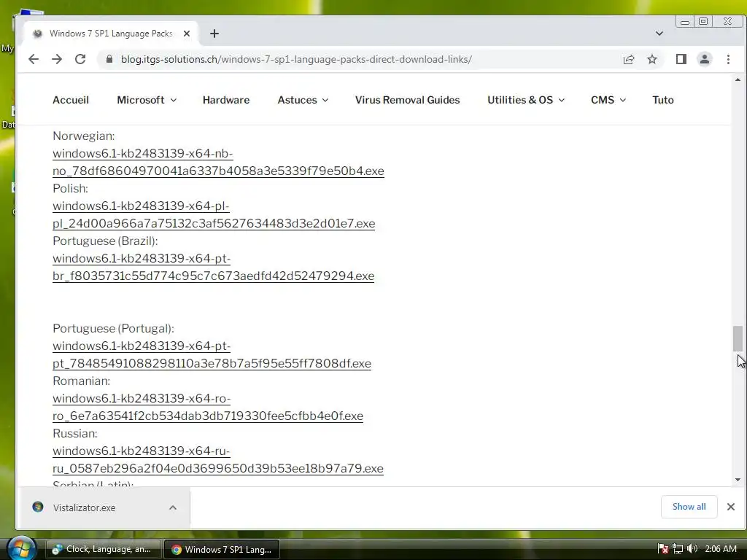This screenshot has height=560, width=747.
Task: Open the Chrome profile menu
Action: pos(704,59)
